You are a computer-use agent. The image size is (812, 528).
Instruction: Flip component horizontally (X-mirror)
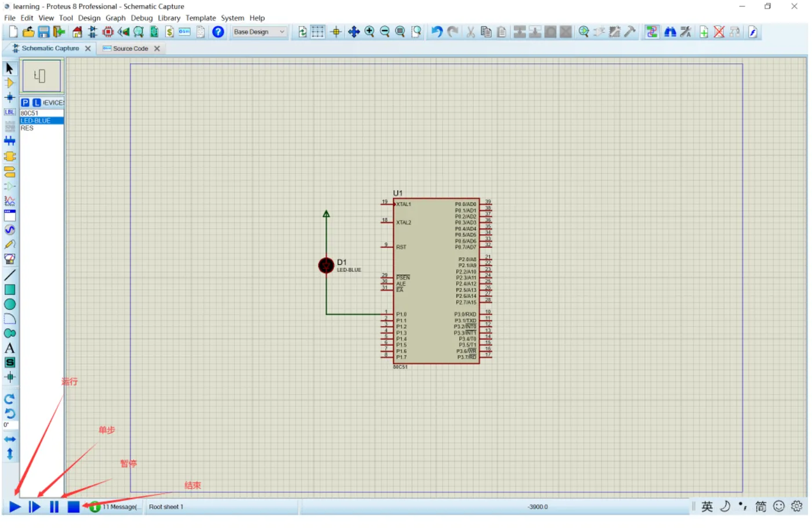tap(9, 439)
